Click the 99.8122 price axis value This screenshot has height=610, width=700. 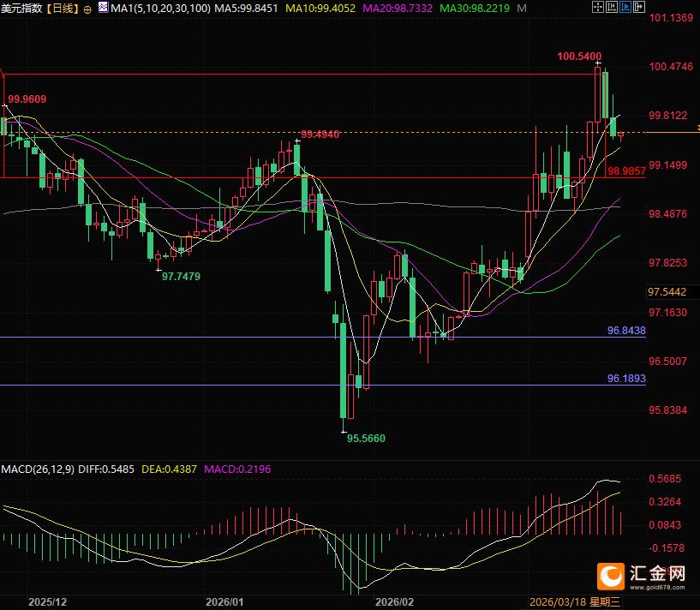[668, 116]
